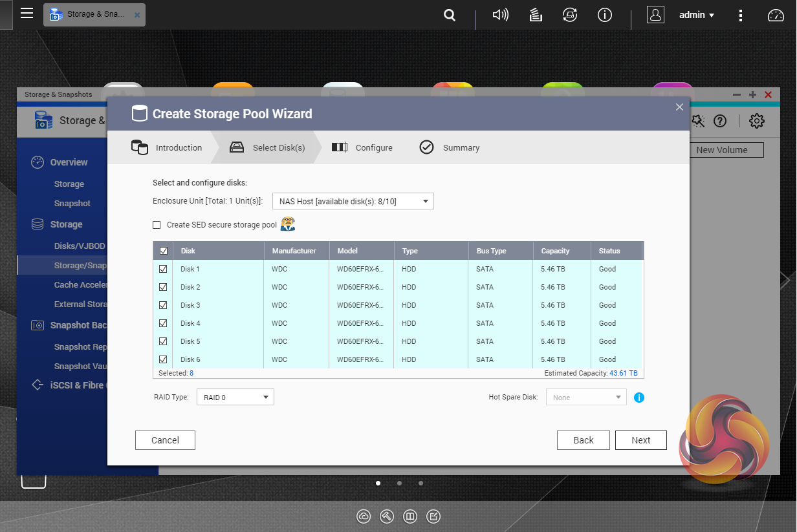Click the Overview gauge sidebar icon
Viewport: 797px width, 532px height.
click(38, 162)
